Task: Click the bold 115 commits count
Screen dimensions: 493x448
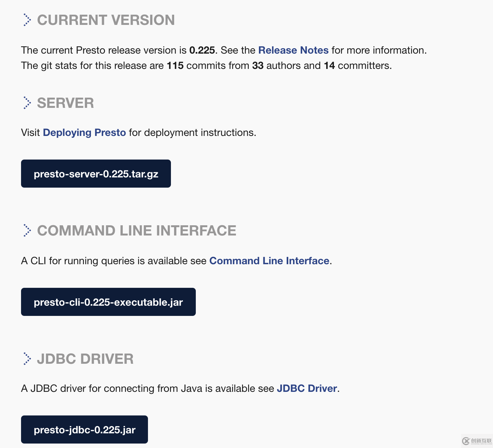Action: tap(175, 65)
